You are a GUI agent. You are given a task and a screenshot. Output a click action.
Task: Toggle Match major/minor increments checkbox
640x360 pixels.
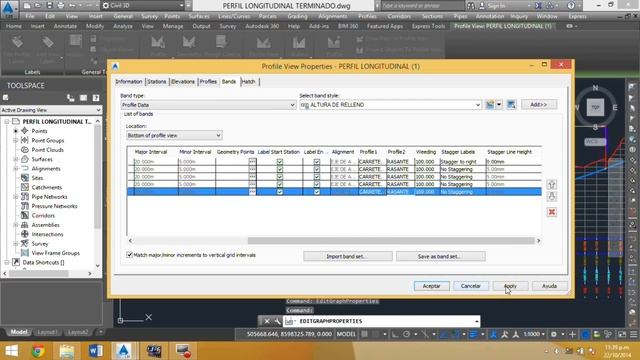coord(129,255)
